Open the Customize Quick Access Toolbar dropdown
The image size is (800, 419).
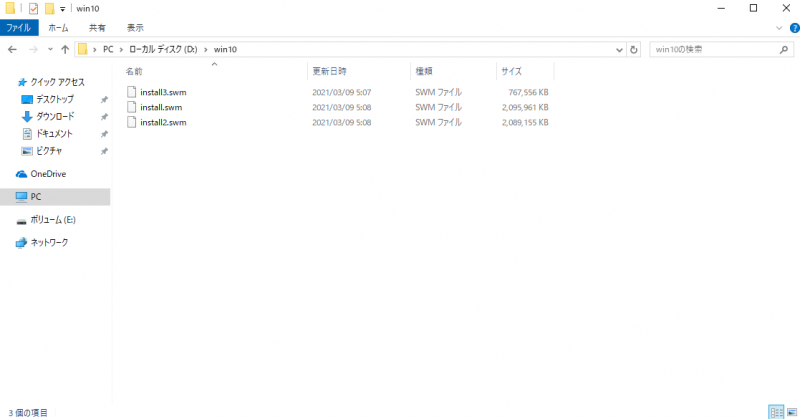62,9
